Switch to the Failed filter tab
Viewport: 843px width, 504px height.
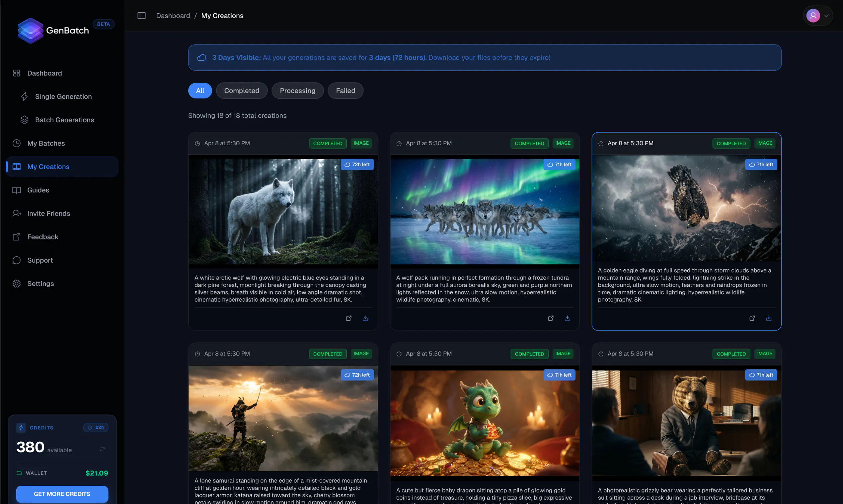[346, 91]
